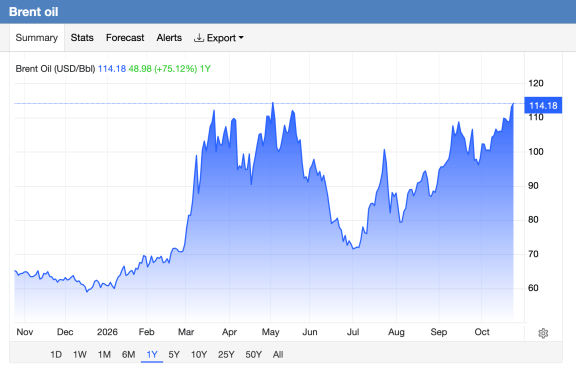Screen dimensions: 576x370
Task: Select the 5Y time range
Action: (x=174, y=355)
